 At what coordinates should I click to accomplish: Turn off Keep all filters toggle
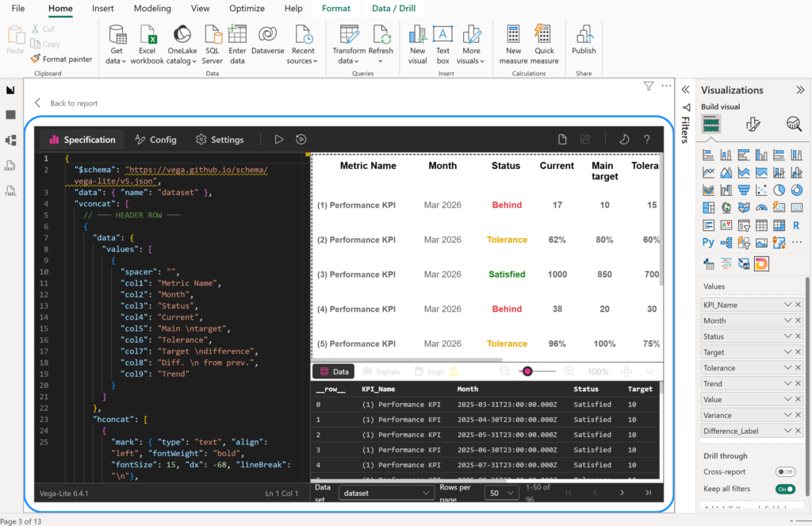click(785, 489)
